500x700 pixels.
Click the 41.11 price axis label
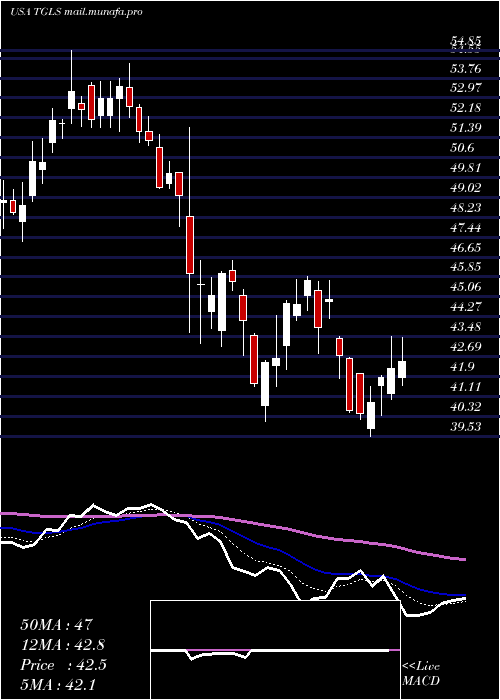pos(466,387)
